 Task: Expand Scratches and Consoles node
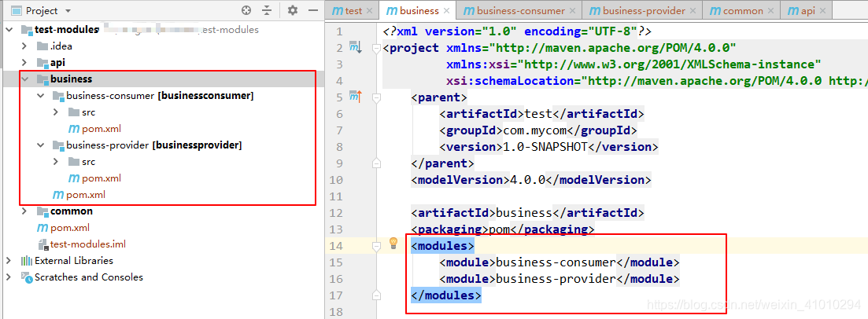click(9, 277)
